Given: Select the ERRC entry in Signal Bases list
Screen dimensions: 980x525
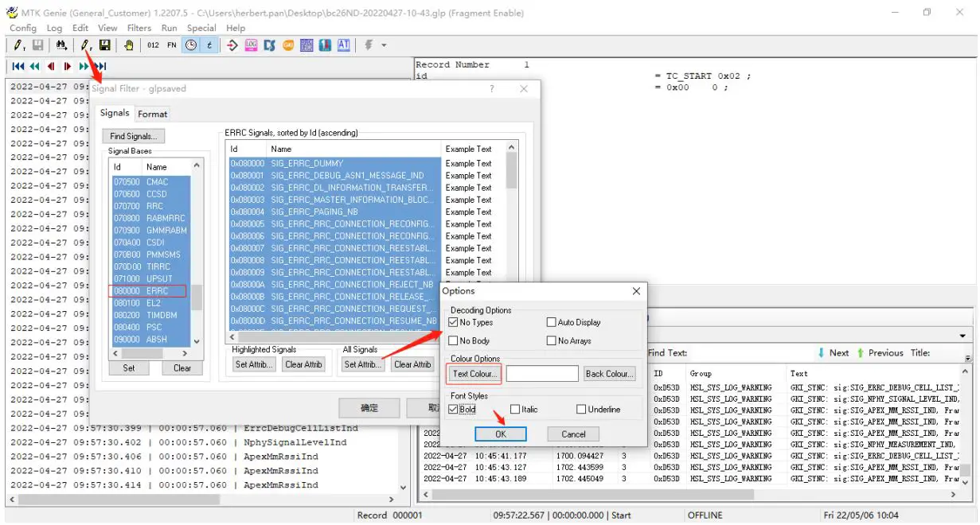Looking at the screenshot, I should tap(147, 290).
